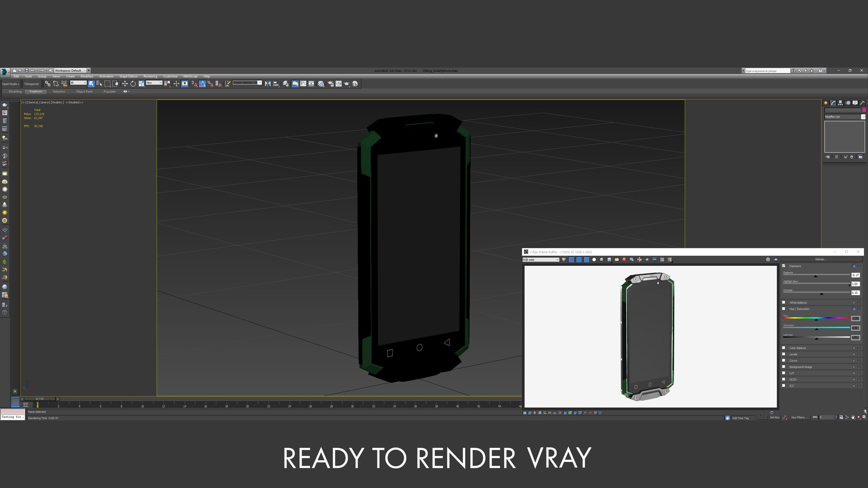The width and height of the screenshot is (868, 488).
Task: Uncheck the Exposure checkbox
Action: 784,266
